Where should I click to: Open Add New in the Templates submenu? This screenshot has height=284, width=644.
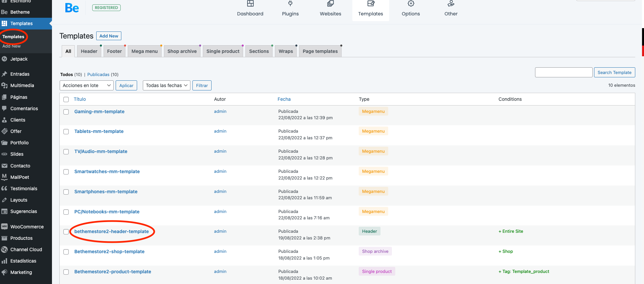point(11,46)
